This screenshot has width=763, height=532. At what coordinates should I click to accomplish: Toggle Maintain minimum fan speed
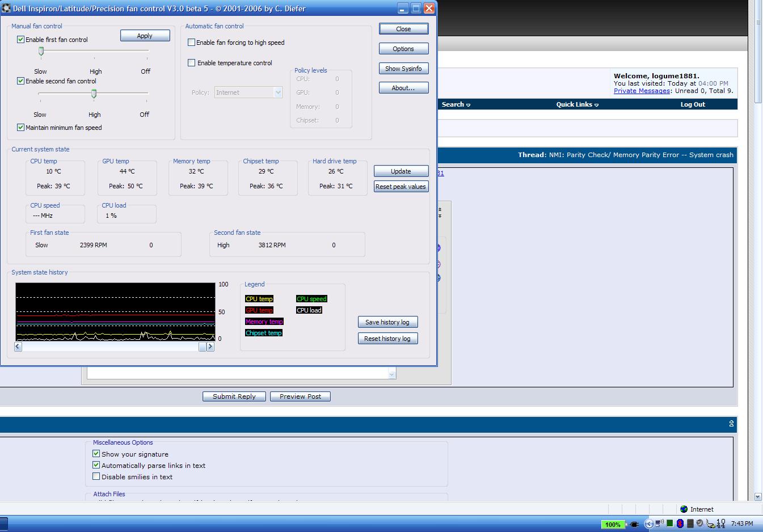pos(20,128)
